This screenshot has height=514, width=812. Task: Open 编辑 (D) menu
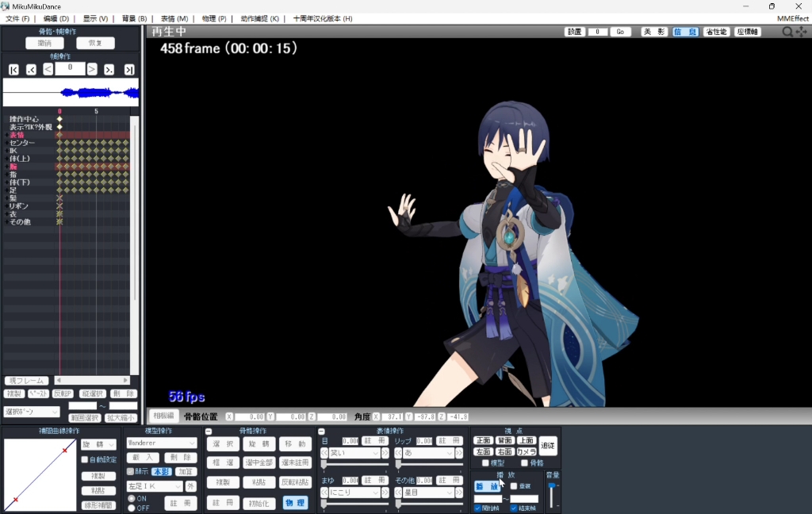56,19
